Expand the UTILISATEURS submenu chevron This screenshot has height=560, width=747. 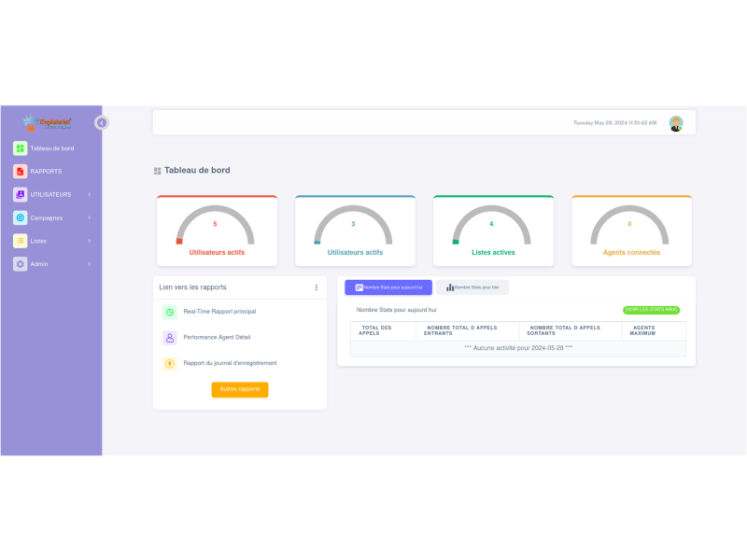89,194
